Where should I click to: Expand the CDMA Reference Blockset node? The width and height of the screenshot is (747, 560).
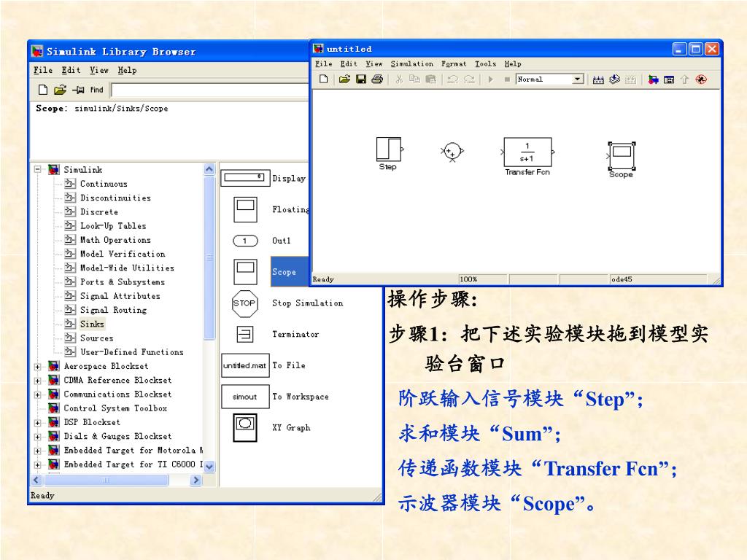click(x=38, y=381)
